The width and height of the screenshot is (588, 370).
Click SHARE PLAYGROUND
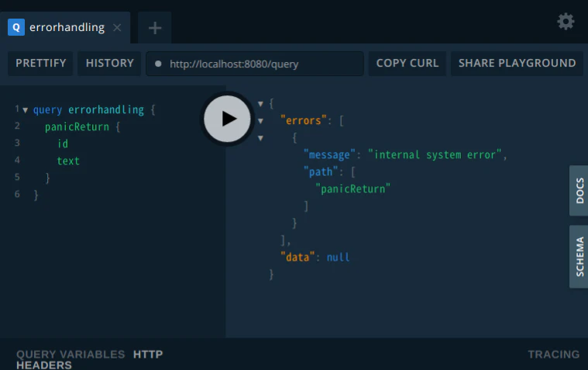tap(518, 63)
